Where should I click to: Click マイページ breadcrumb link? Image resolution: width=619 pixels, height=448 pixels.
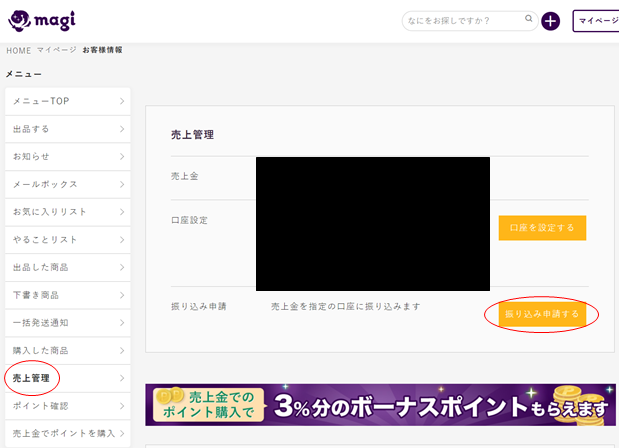coord(56,50)
